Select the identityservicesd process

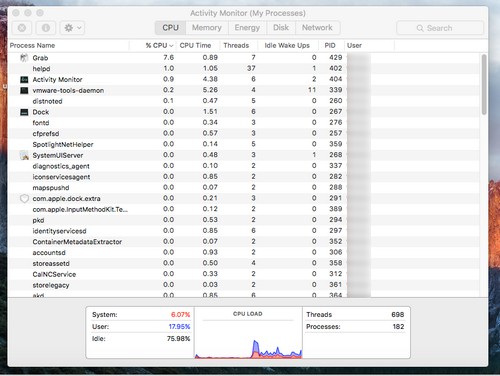click(244, 231)
